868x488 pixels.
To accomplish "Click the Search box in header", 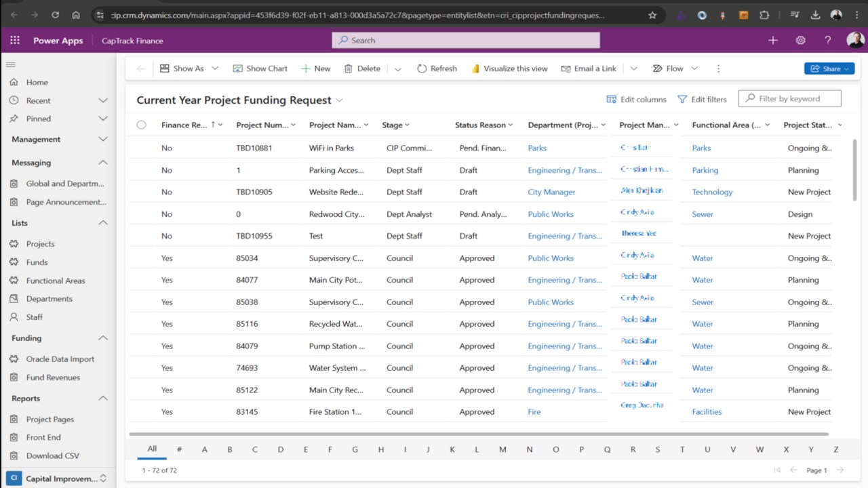I will pyautogui.click(x=466, y=40).
